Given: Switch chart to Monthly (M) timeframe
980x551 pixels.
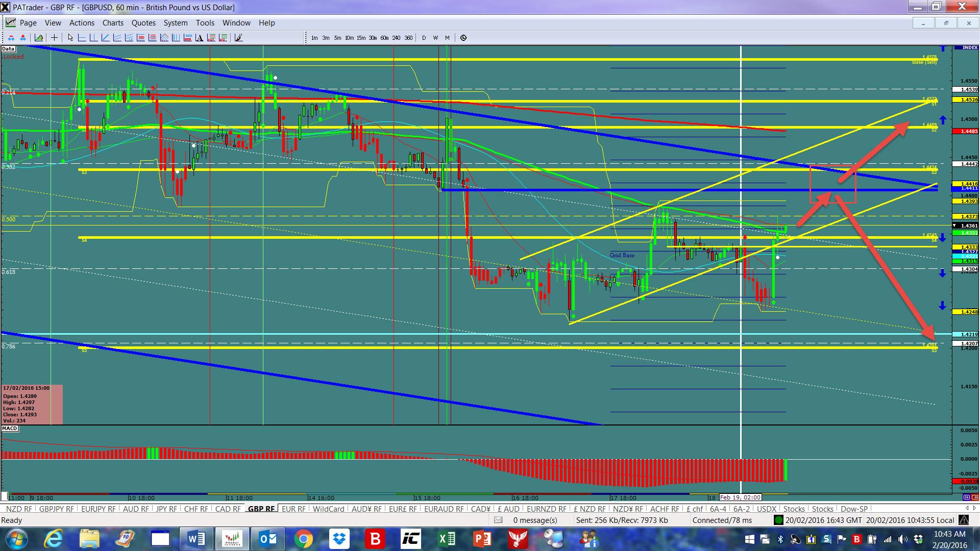Looking at the screenshot, I should [447, 38].
